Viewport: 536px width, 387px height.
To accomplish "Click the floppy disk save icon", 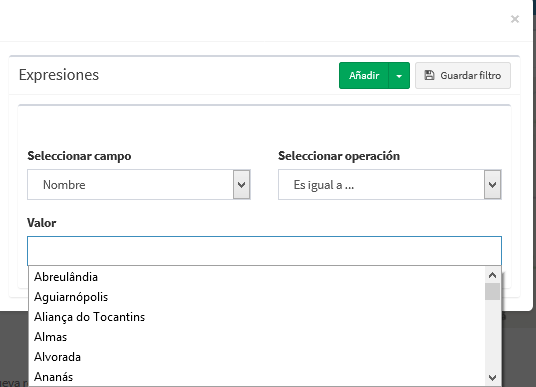I will 429,75.
